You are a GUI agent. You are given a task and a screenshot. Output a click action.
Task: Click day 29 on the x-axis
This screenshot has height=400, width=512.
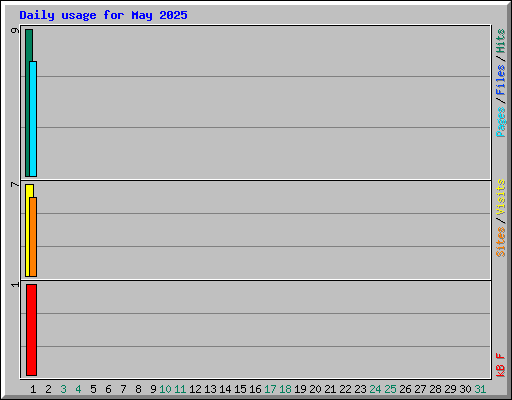tap(450, 389)
